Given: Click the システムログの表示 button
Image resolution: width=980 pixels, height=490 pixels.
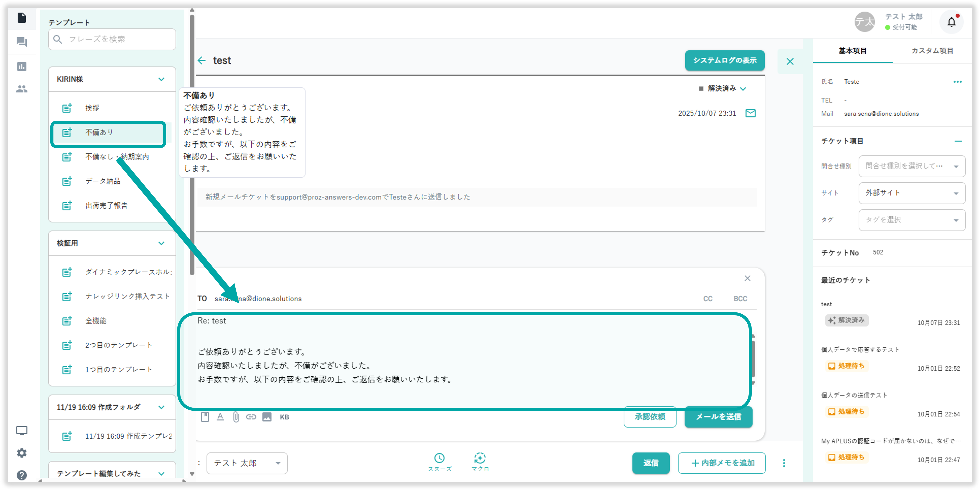Looking at the screenshot, I should point(724,61).
